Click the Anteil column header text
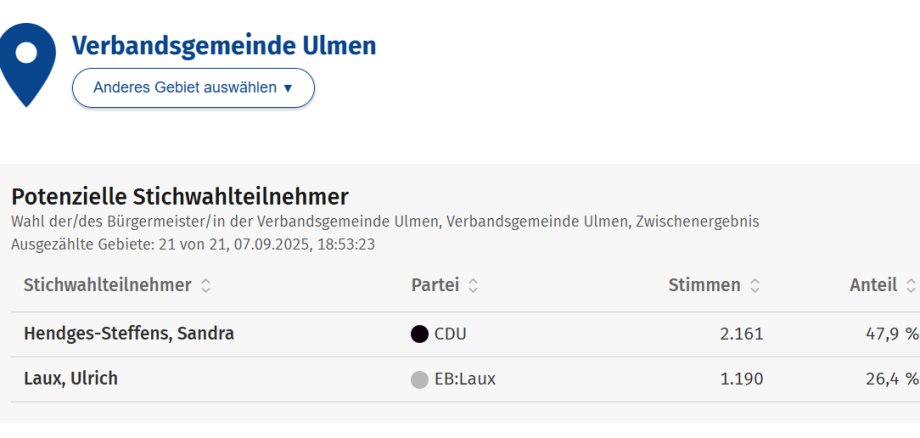The height and width of the screenshot is (438, 920). point(873,285)
